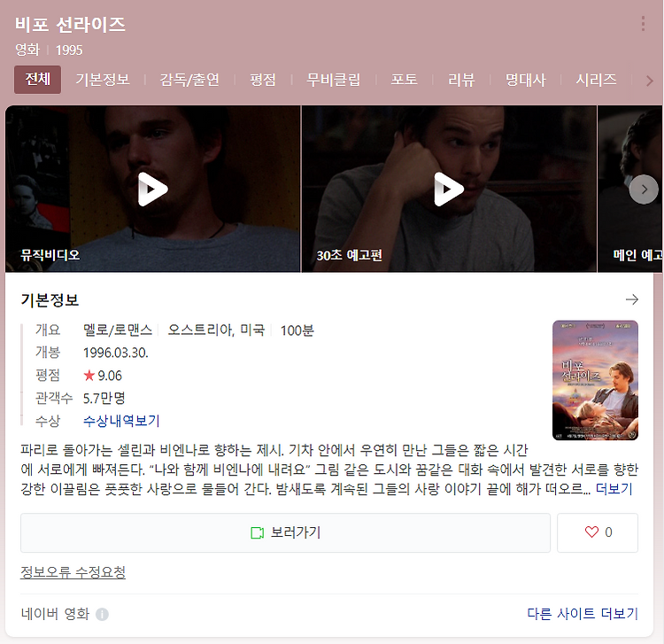Click the 네이버 영화 info icon
The image size is (664, 644).
102,614
